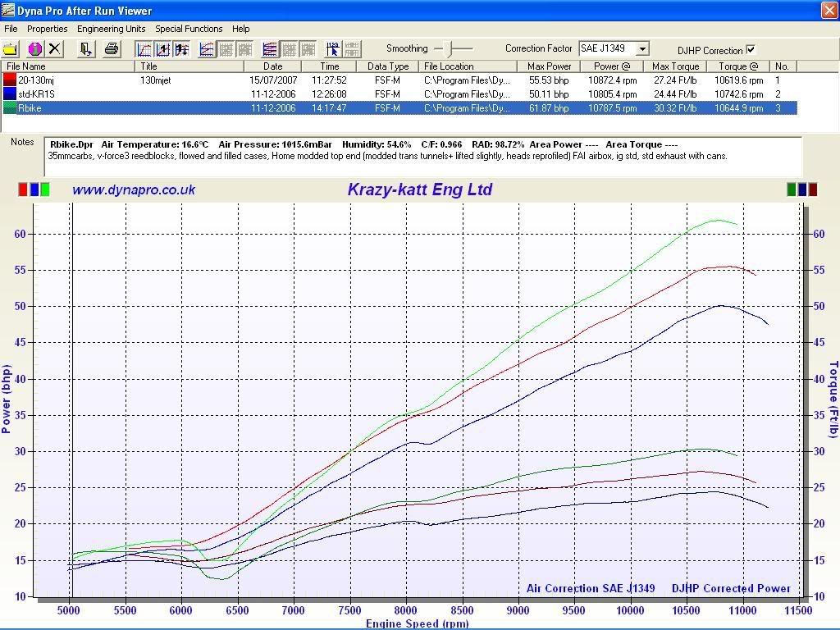Click the yellow open-file folder icon
Viewport: 840px width, 630px height.
(x=11, y=49)
